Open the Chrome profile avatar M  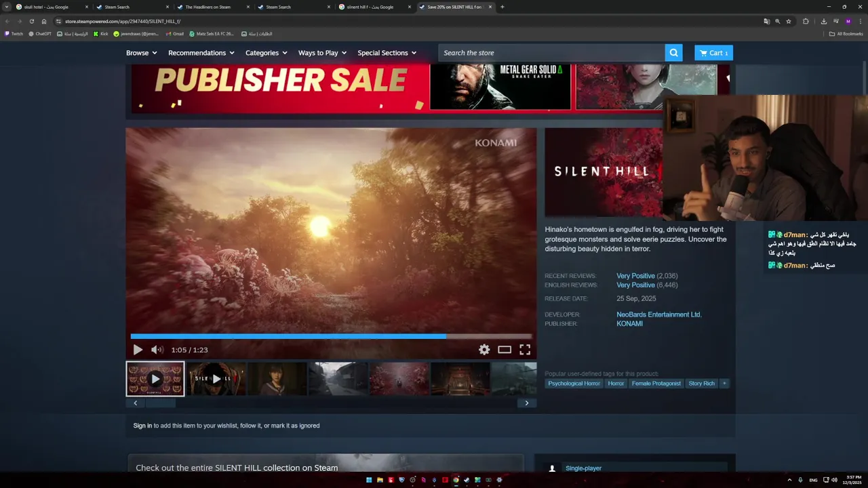[x=848, y=21]
